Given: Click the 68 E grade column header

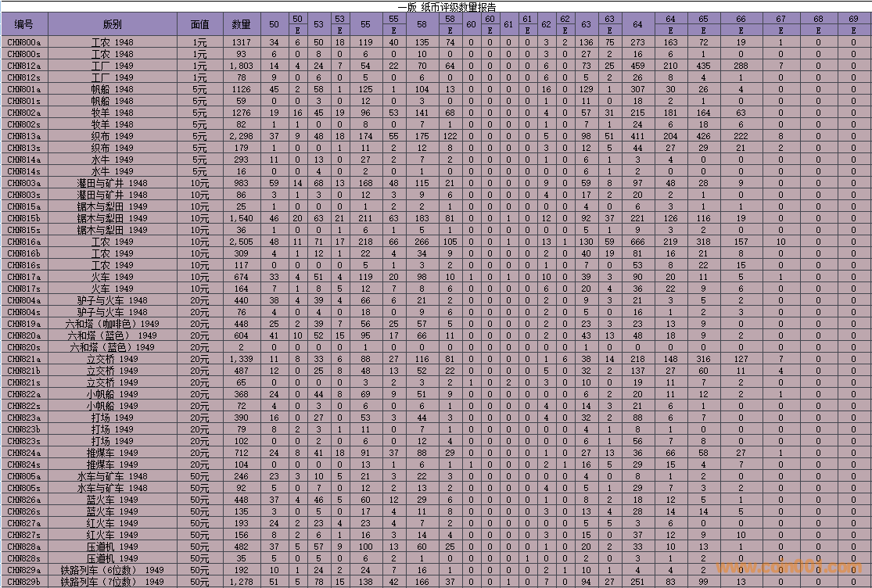Looking at the screenshot, I should [x=818, y=24].
